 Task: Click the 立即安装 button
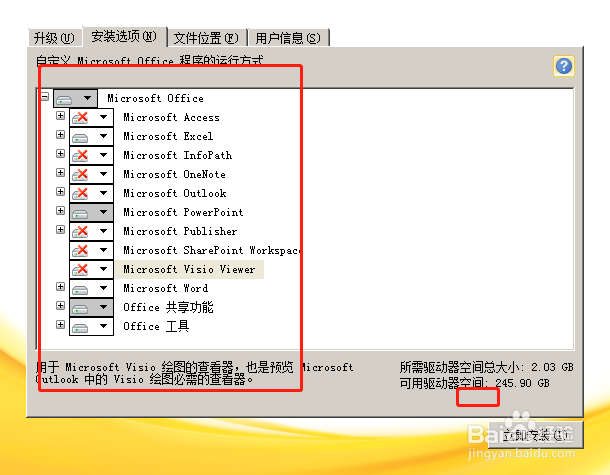point(535,435)
